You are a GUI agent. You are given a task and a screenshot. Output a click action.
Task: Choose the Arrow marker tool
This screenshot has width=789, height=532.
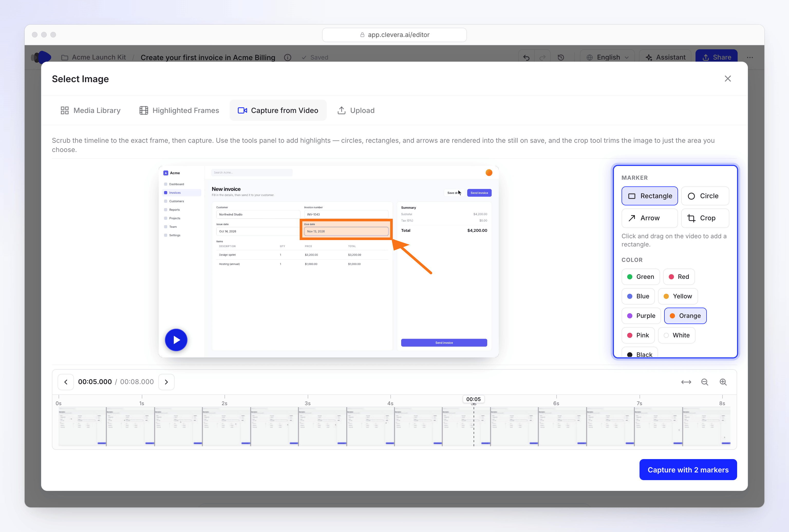coord(649,218)
